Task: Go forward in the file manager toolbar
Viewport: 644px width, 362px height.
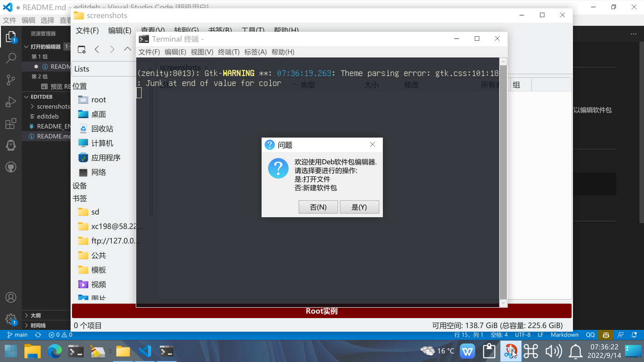Action: tap(112, 49)
